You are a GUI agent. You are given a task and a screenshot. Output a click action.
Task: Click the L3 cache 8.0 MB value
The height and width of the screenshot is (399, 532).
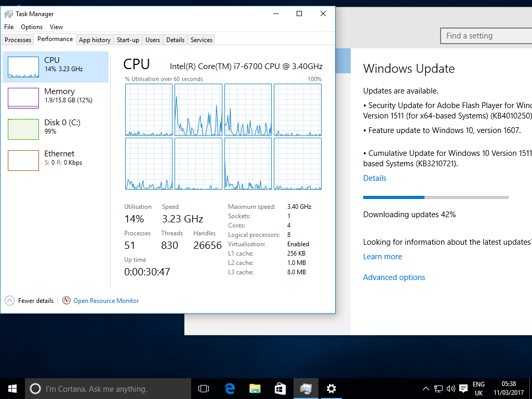pyautogui.click(x=296, y=272)
